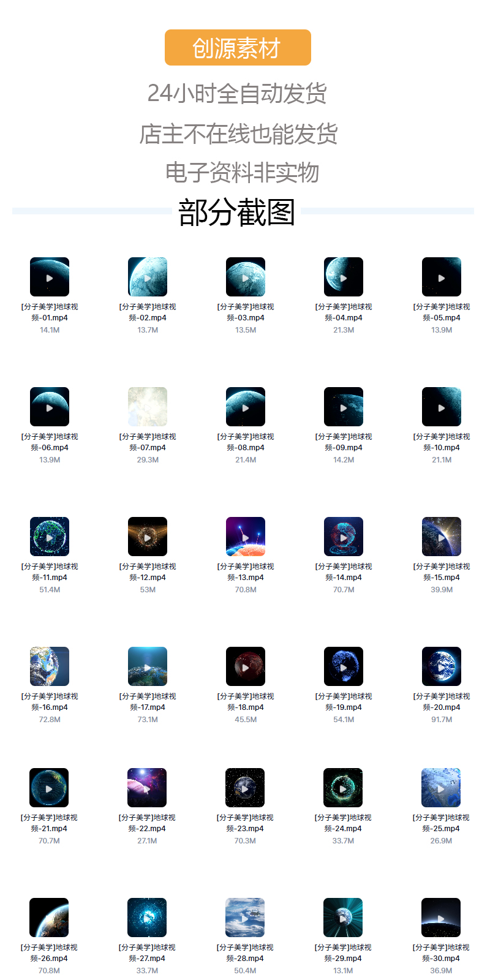Viewport: 490px width, 980px height.
Task: Open thumbnail of 地球视频-23.mp4
Action: [245, 788]
